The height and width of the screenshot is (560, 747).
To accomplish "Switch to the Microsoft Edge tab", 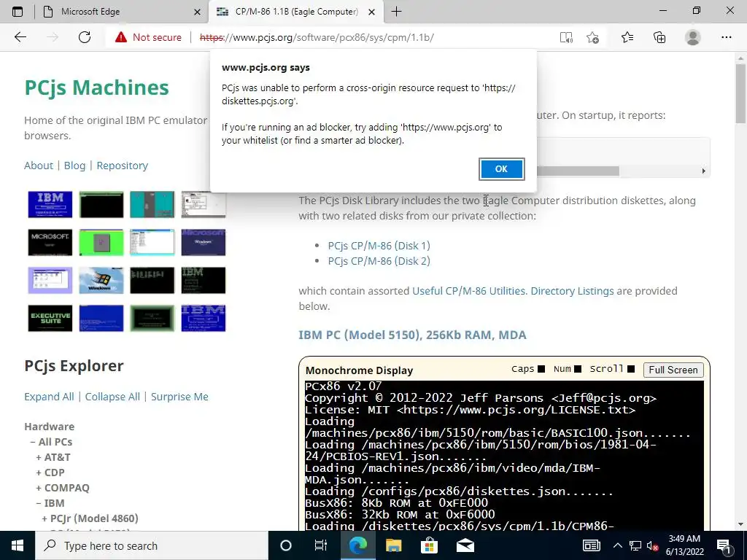I will pos(122,12).
